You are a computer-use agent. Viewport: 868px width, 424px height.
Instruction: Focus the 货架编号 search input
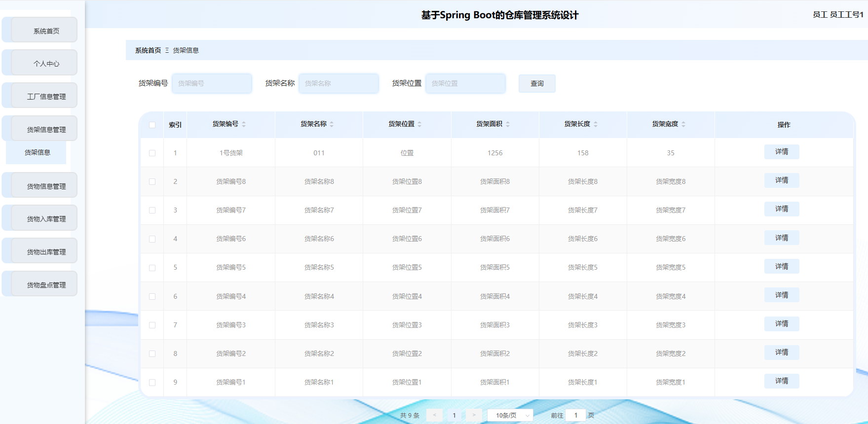click(x=212, y=83)
